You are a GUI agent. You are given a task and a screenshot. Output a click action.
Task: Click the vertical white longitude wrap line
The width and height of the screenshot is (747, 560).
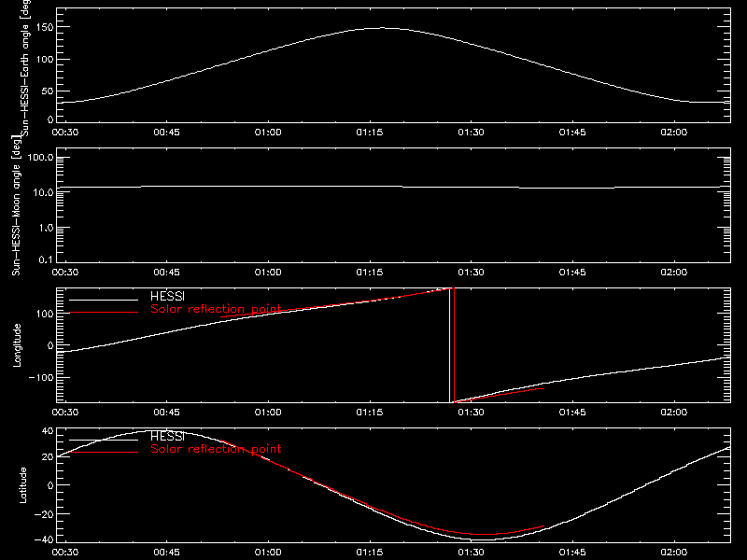(x=449, y=345)
